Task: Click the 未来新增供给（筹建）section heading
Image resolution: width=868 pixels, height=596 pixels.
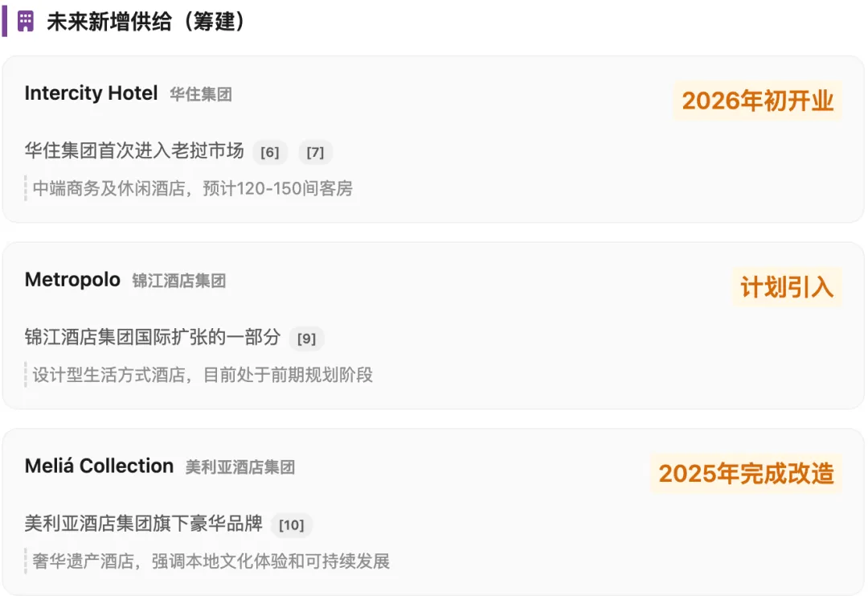Action: pos(145,23)
